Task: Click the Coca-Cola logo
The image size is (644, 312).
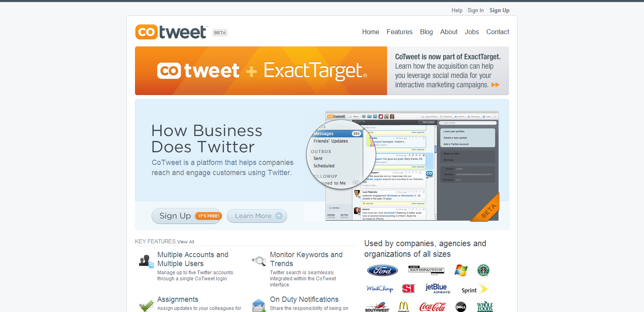Action: [x=433, y=307]
